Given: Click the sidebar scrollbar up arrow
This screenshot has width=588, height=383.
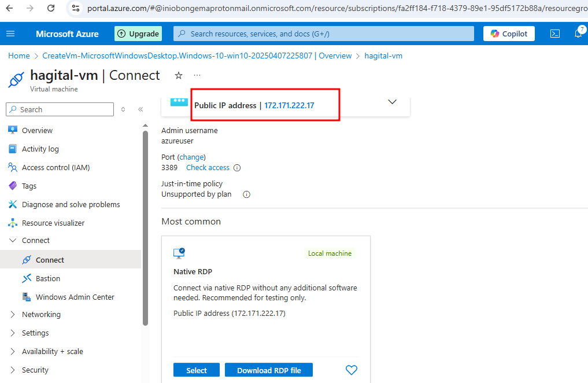Looking at the screenshot, I should [x=146, y=126].
